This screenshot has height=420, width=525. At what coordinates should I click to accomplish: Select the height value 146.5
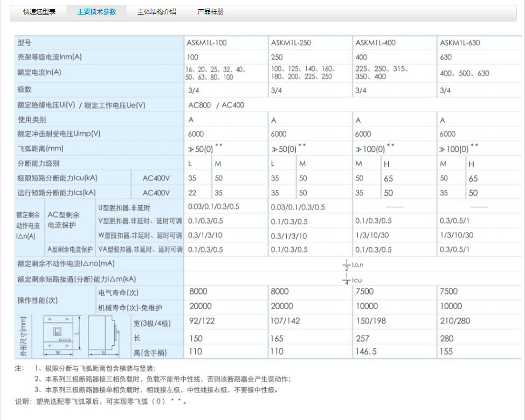pos(367,352)
